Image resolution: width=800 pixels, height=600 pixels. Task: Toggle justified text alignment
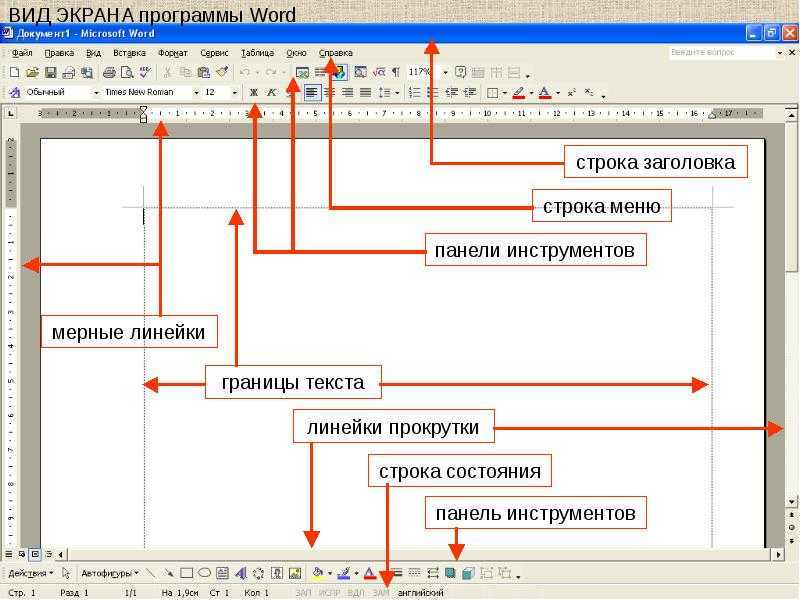[x=365, y=92]
